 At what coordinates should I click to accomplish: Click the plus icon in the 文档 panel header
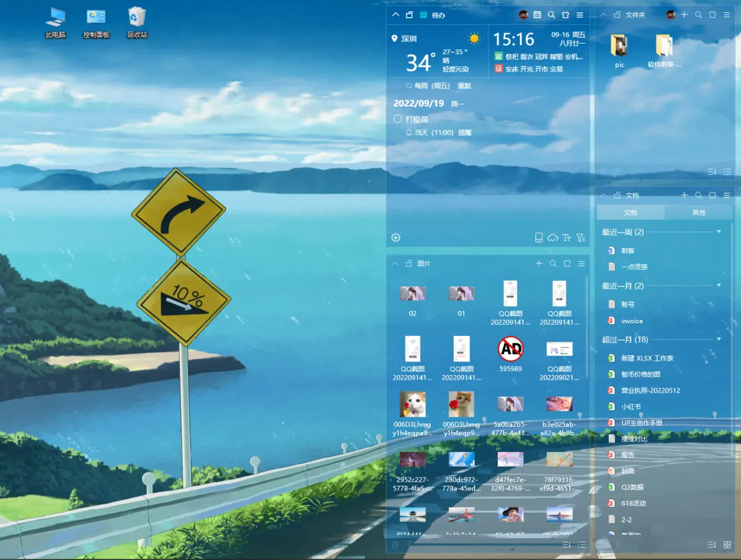click(x=684, y=195)
